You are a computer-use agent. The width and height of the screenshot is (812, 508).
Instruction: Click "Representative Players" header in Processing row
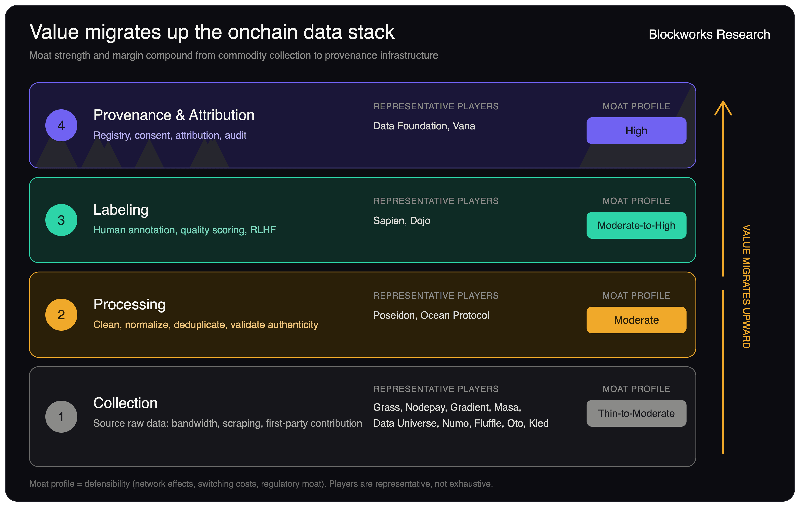(436, 296)
